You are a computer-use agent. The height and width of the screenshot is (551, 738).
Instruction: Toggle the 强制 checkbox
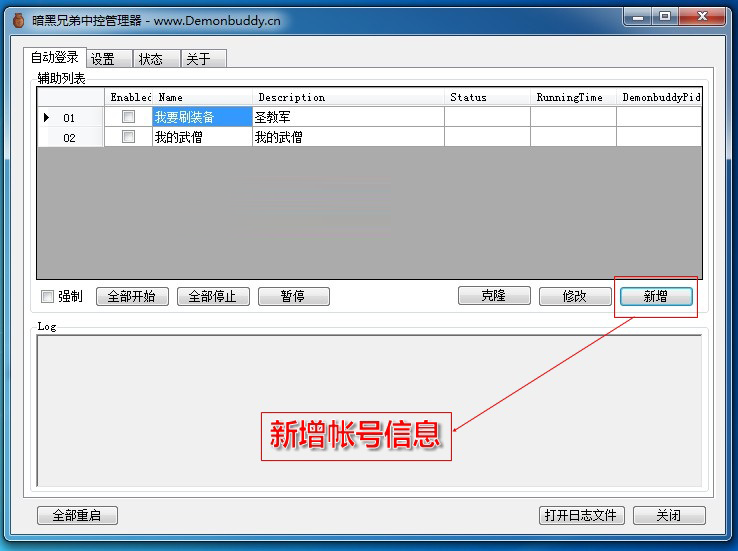click(x=47, y=297)
